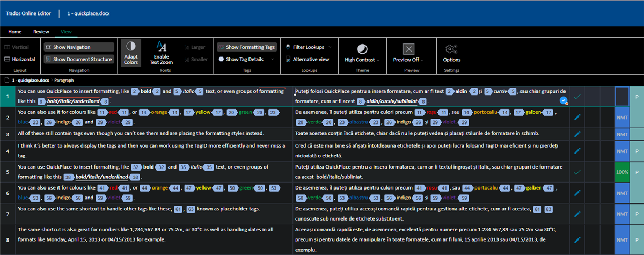Click the 1 - quickplace.docx document title tab
This screenshot has width=644, height=255.
click(x=89, y=13)
